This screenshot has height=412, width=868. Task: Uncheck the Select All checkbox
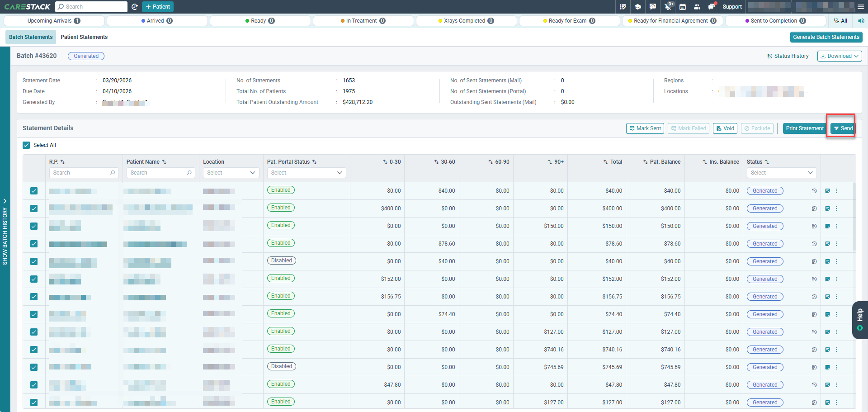click(x=26, y=145)
